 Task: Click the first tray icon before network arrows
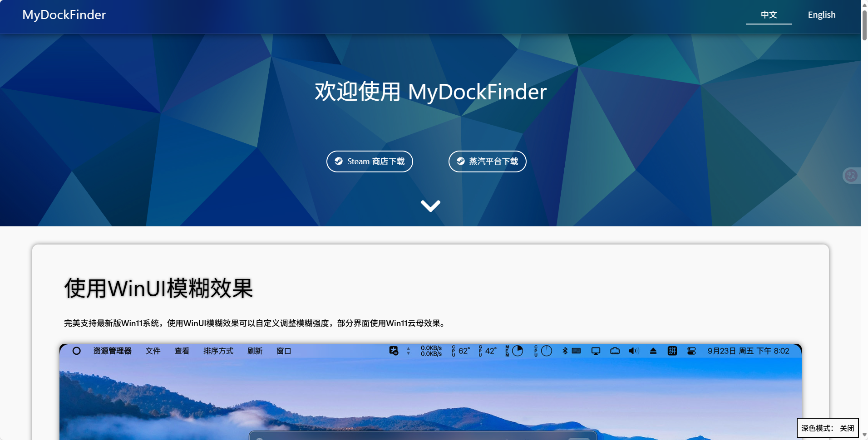click(394, 351)
